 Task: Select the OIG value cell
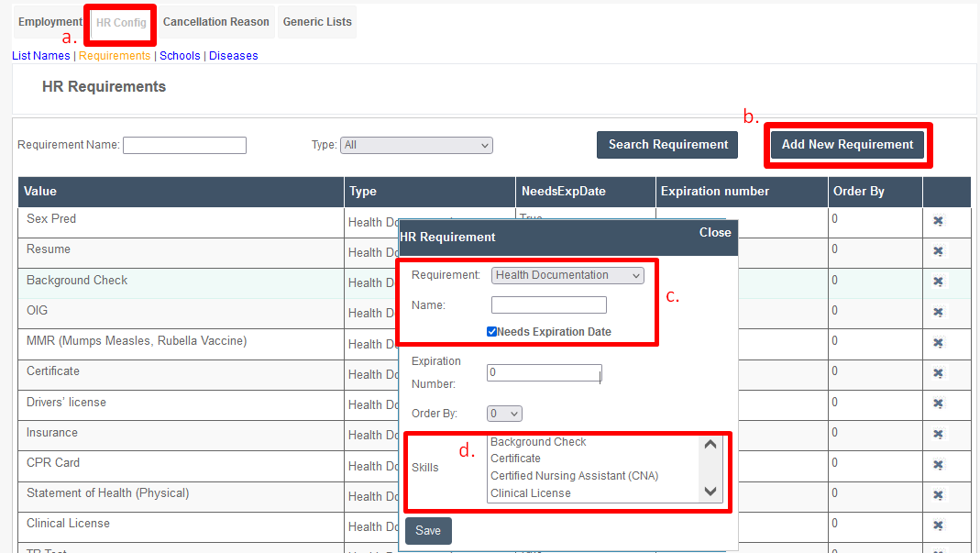pyautogui.click(x=182, y=314)
